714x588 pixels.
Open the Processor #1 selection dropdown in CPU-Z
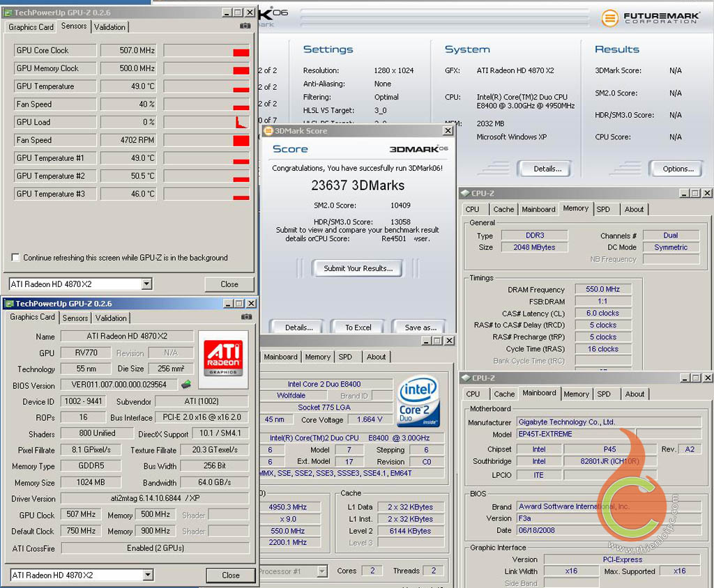(x=322, y=571)
